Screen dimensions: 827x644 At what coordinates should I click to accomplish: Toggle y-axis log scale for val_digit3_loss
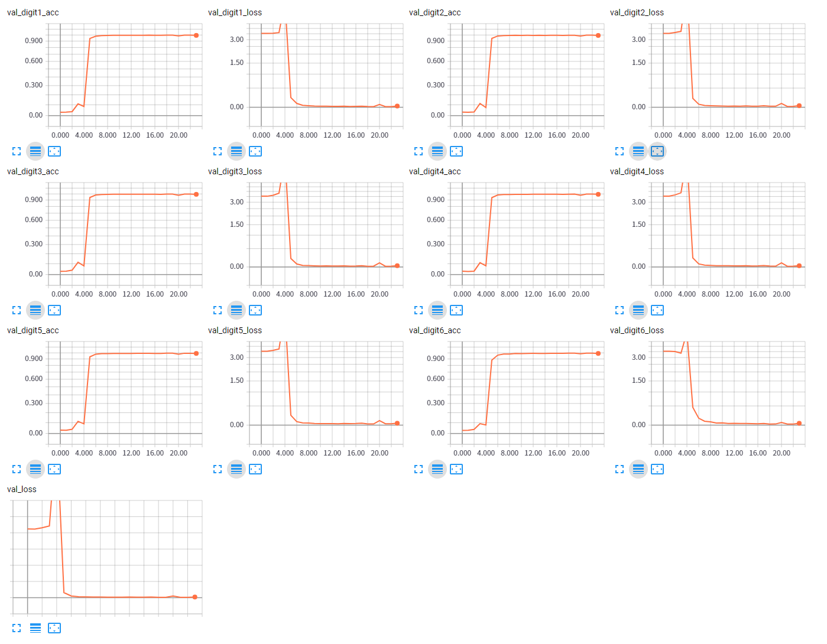tap(236, 310)
